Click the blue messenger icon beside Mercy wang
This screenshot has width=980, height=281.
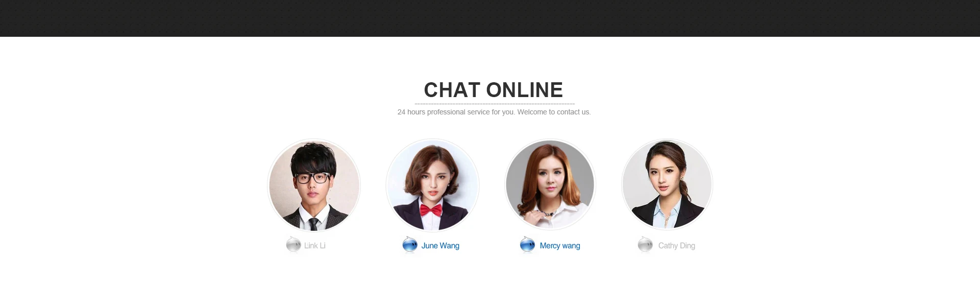point(527,245)
